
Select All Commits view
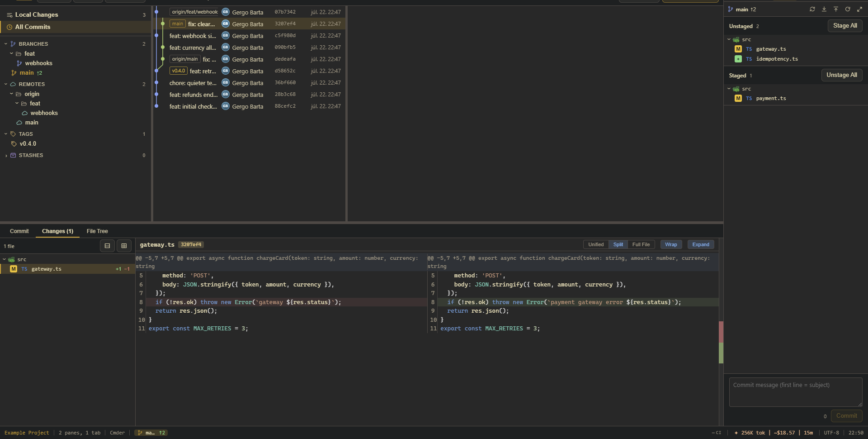pos(75,27)
